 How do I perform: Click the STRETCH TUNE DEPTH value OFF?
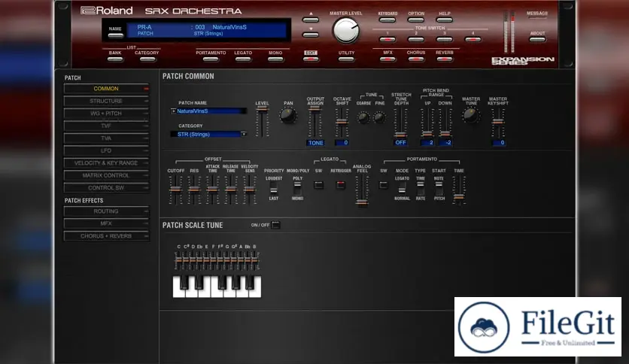click(400, 143)
